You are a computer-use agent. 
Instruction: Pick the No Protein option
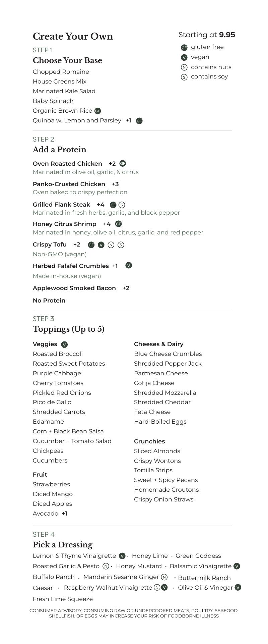[49, 301]
